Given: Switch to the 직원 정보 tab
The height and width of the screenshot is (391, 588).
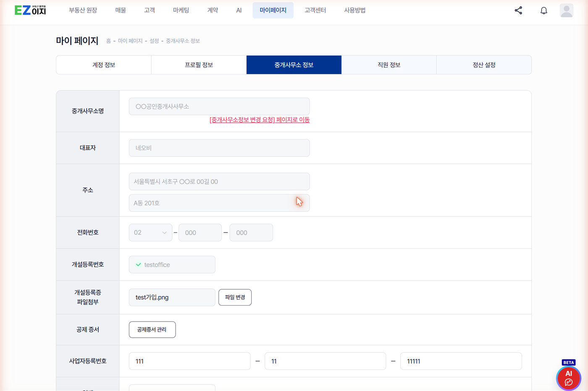Looking at the screenshot, I should coord(389,65).
